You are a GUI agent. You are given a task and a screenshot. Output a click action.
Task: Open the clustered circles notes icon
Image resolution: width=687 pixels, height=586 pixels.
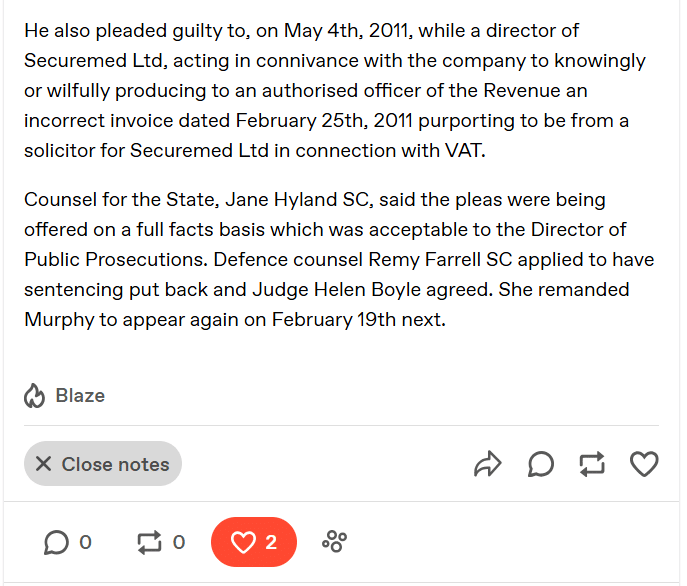[x=334, y=542]
